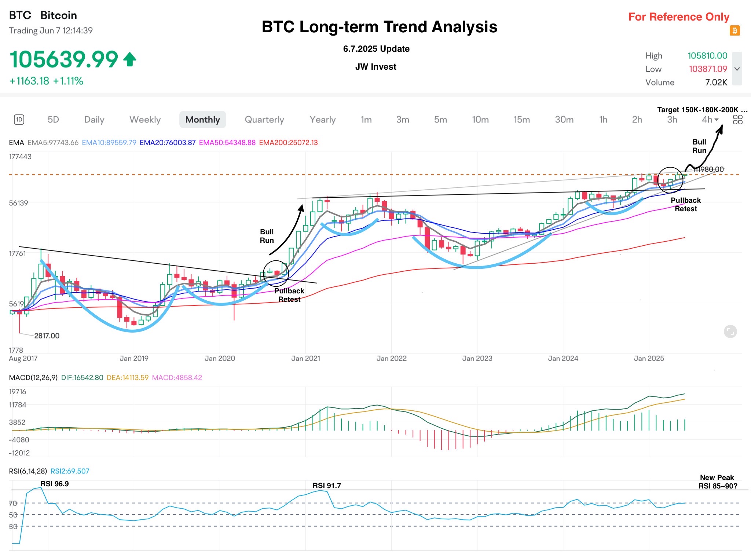Screen dimensions: 751x560
Task: Click the MACD(12,26,9) indicator label
Action: point(33,377)
